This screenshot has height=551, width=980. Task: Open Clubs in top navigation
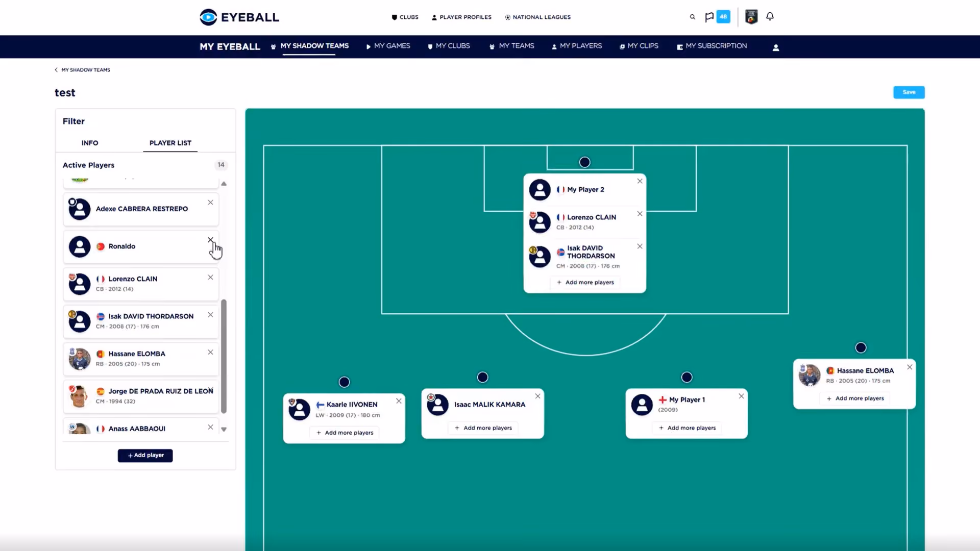[405, 17]
